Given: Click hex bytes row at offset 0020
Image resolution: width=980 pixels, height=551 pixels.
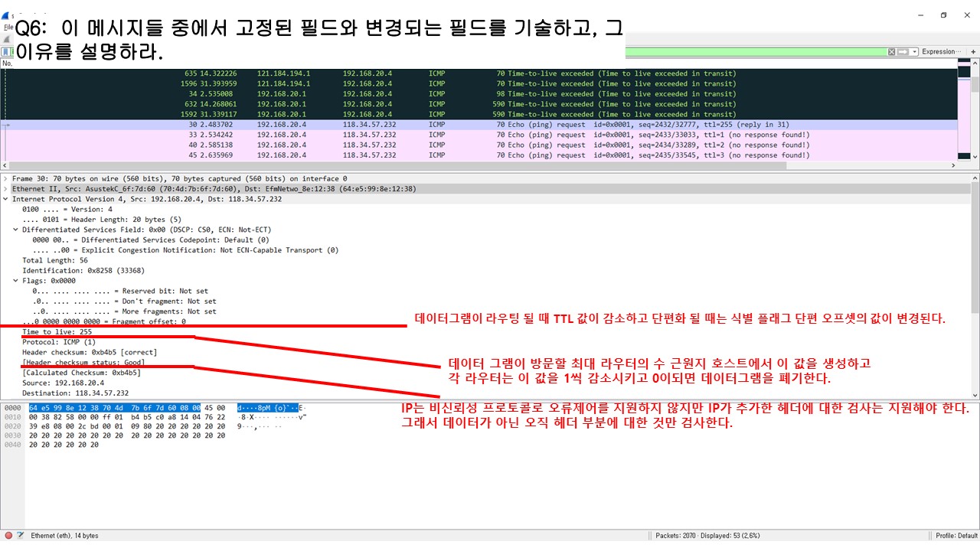Looking at the screenshot, I should click(x=127, y=426).
